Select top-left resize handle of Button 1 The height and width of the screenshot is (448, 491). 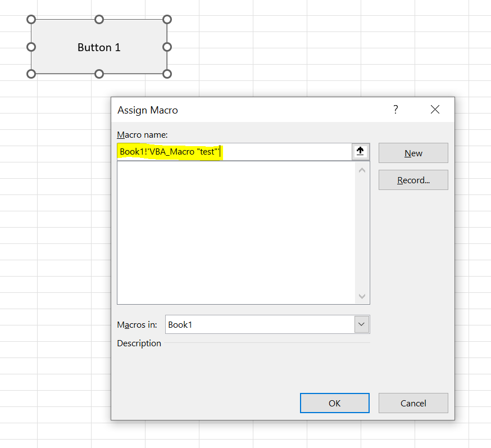tap(31, 20)
